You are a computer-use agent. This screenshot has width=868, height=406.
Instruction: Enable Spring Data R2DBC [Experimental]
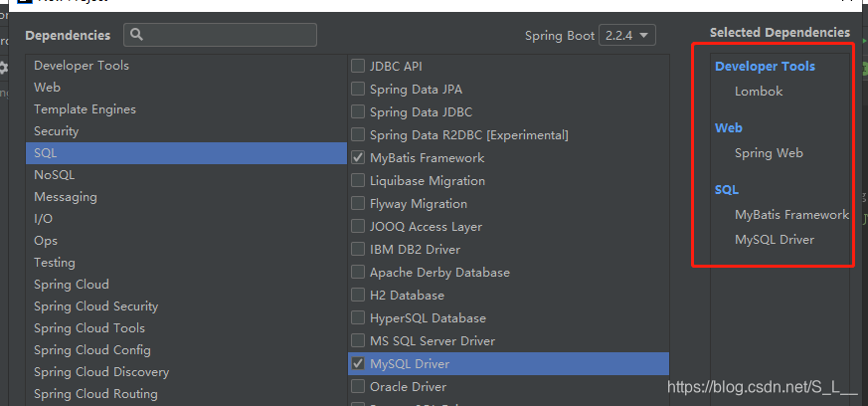coord(358,134)
